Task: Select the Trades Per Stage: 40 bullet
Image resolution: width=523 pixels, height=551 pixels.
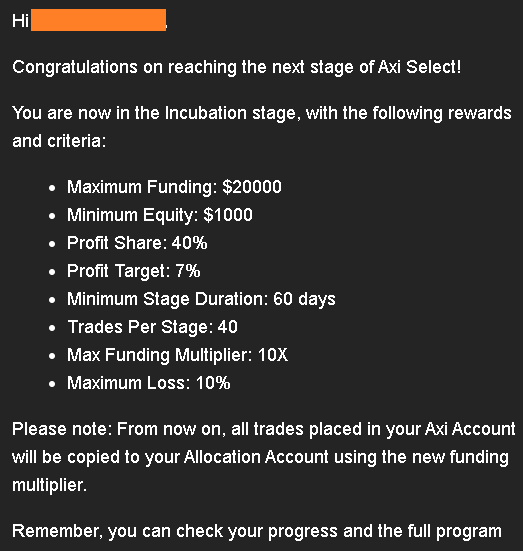Action: click(153, 327)
